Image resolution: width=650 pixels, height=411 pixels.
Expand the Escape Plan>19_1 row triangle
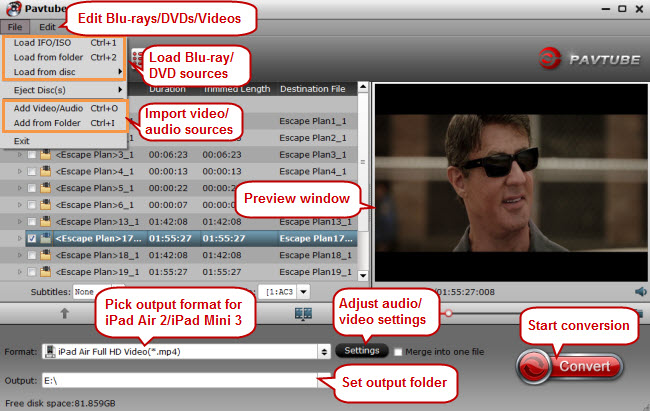19,272
